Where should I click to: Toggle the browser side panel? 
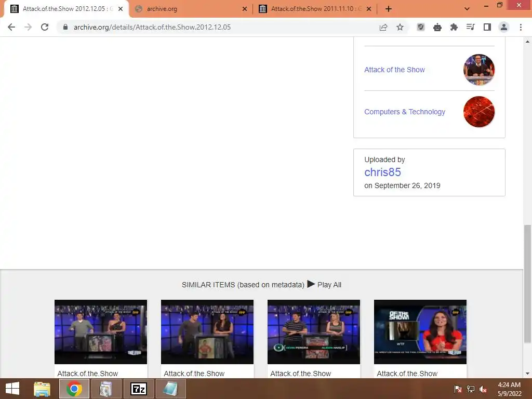[x=487, y=27]
